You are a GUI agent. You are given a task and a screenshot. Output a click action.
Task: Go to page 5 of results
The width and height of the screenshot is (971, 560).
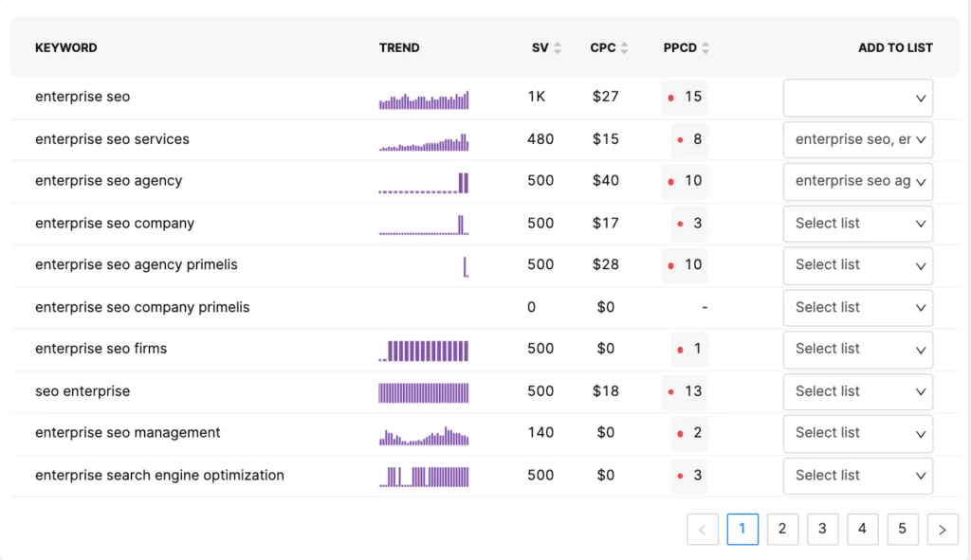(x=903, y=529)
